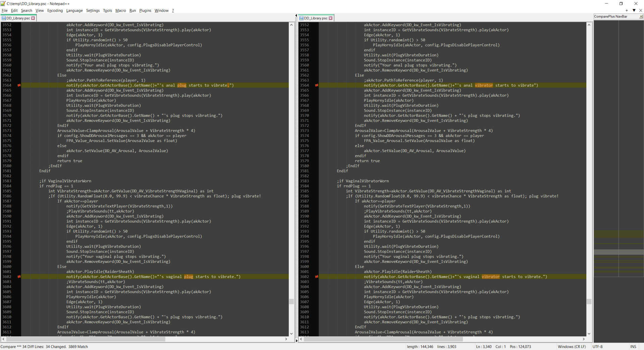644x350 pixels.
Task: Open the Edit menu
Action: pos(14,10)
